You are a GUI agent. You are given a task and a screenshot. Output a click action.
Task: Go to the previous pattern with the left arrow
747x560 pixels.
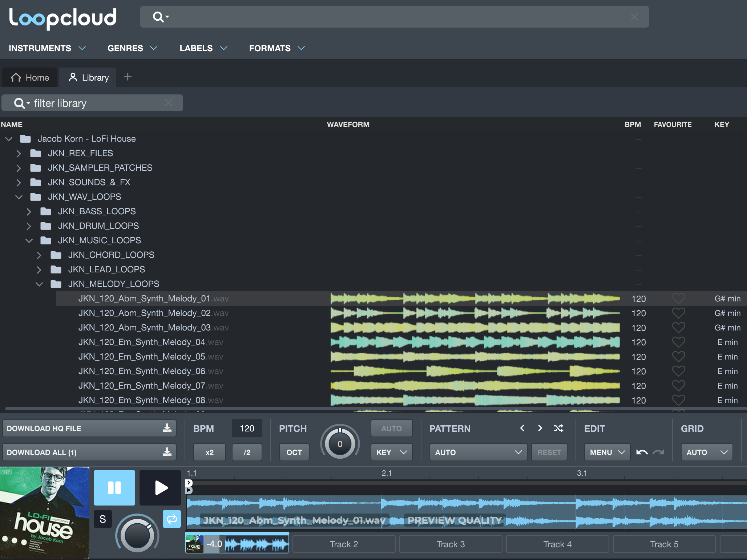(522, 428)
